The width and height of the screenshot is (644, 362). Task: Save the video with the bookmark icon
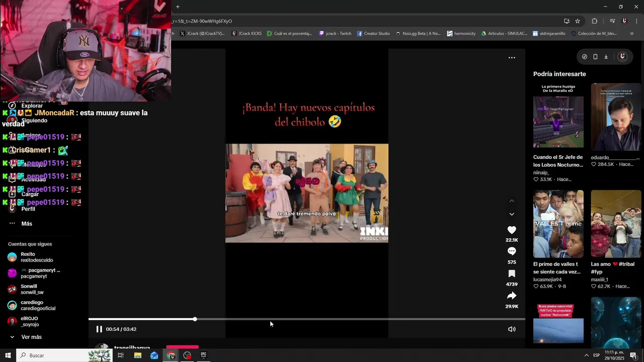tap(512, 274)
